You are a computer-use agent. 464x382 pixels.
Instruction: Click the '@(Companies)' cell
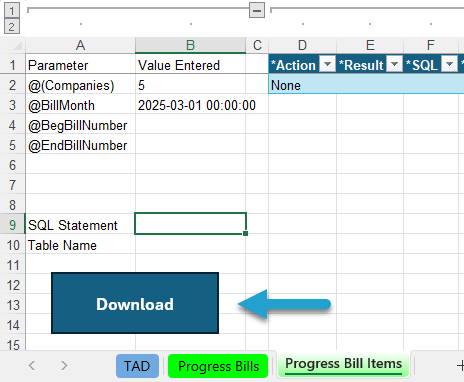tap(80, 85)
